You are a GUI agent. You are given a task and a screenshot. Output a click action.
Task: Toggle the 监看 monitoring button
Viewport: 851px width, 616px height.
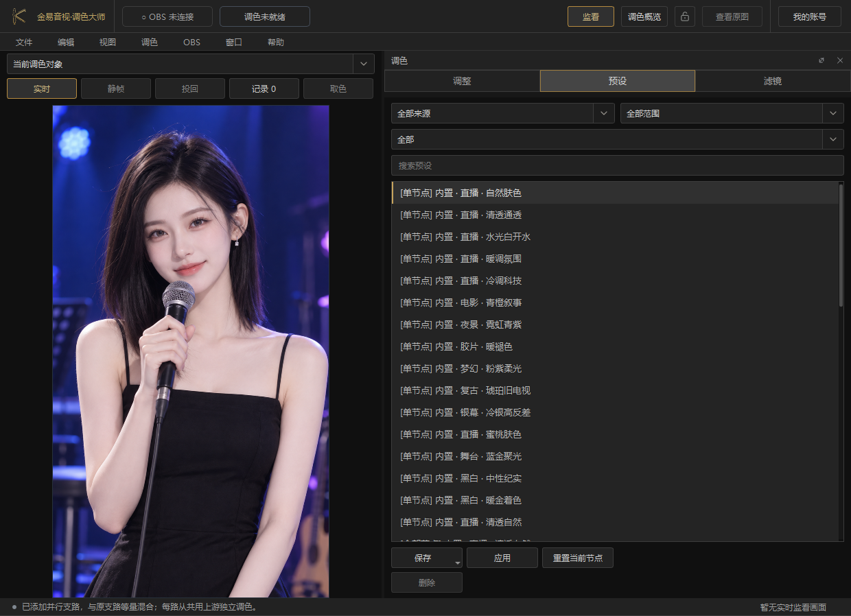pos(591,16)
